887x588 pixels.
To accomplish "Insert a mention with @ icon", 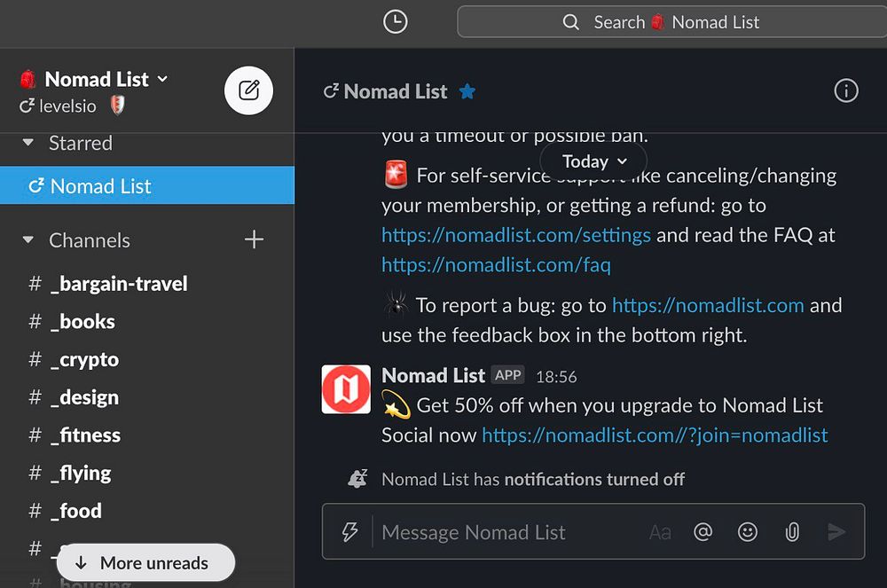I will coord(703,531).
